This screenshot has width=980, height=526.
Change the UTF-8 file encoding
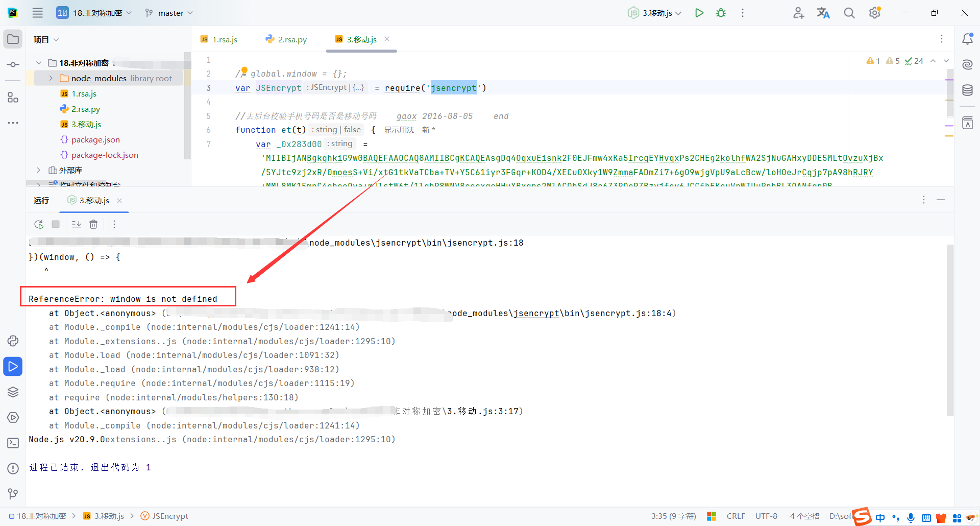(x=766, y=516)
